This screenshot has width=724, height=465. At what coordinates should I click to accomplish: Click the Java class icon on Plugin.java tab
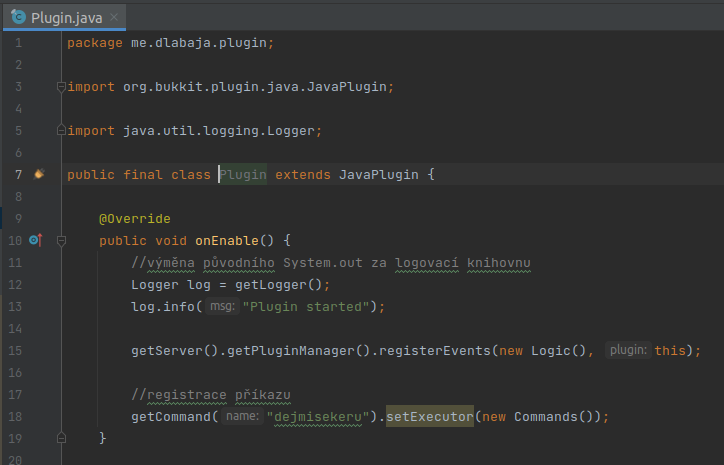point(18,17)
